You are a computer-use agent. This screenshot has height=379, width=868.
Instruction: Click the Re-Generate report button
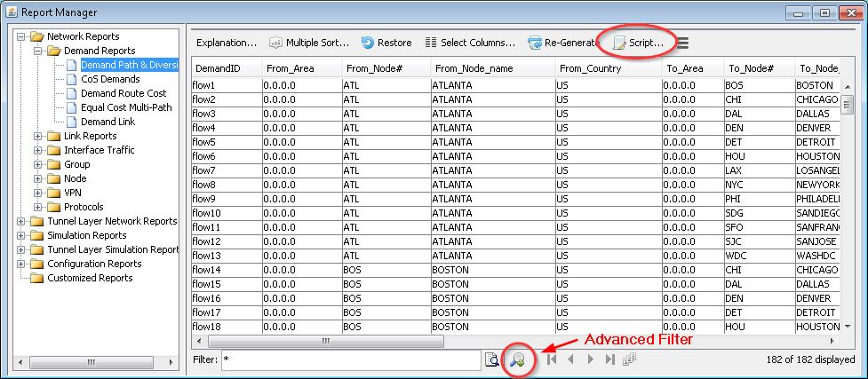(563, 43)
